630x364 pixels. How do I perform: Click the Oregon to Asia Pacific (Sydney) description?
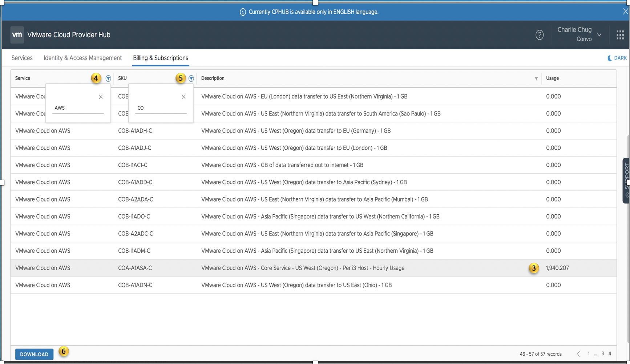pos(304,182)
